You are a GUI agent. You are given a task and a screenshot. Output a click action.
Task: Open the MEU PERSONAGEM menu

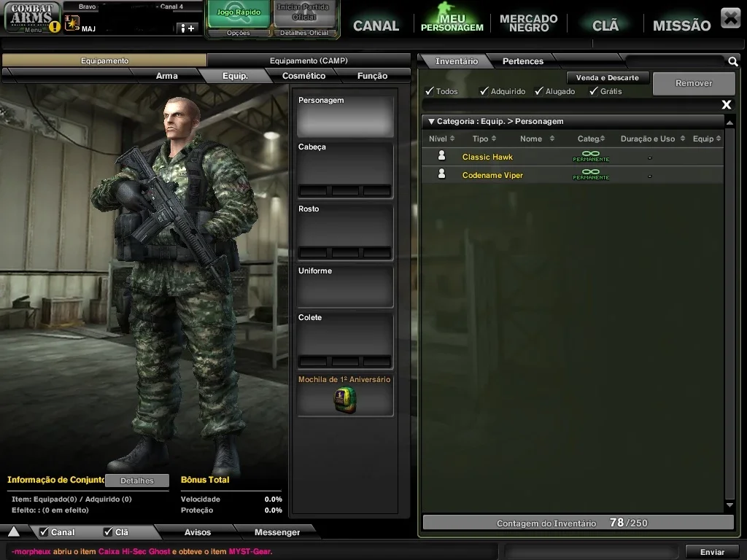click(452, 23)
